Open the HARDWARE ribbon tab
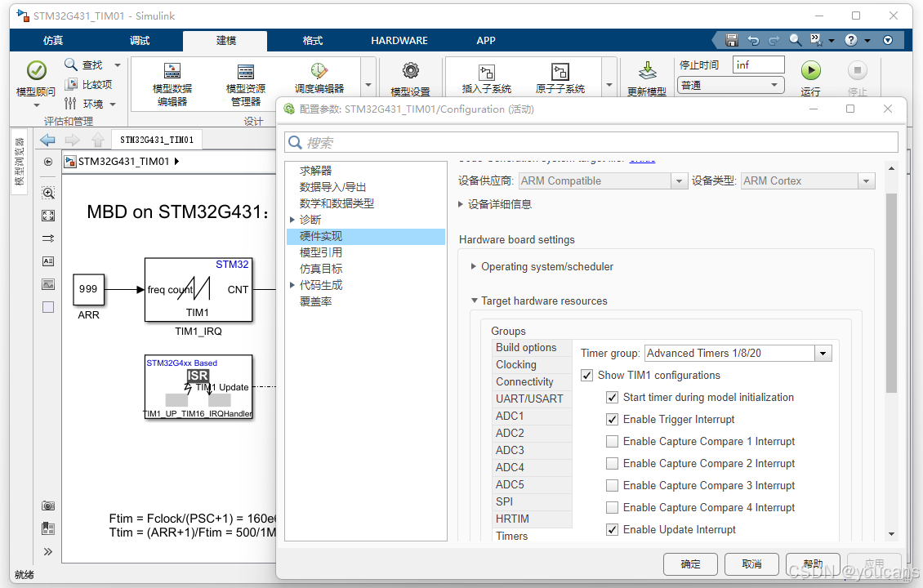923x588 pixels. tap(399, 41)
